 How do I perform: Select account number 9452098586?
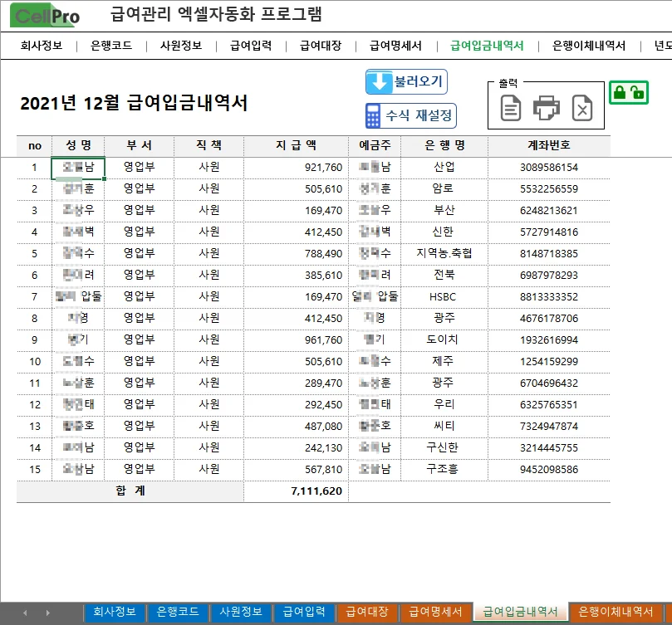pos(549,470)
